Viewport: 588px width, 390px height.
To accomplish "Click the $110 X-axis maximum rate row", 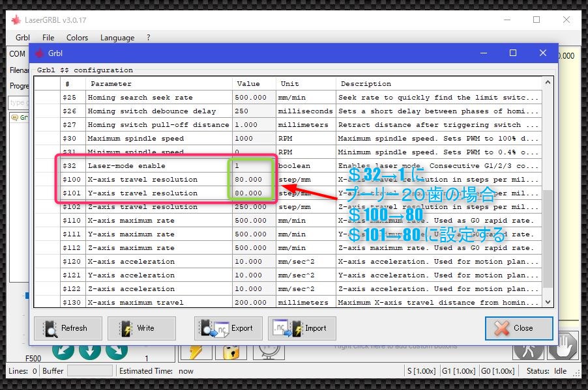I will tap(287, 220).
